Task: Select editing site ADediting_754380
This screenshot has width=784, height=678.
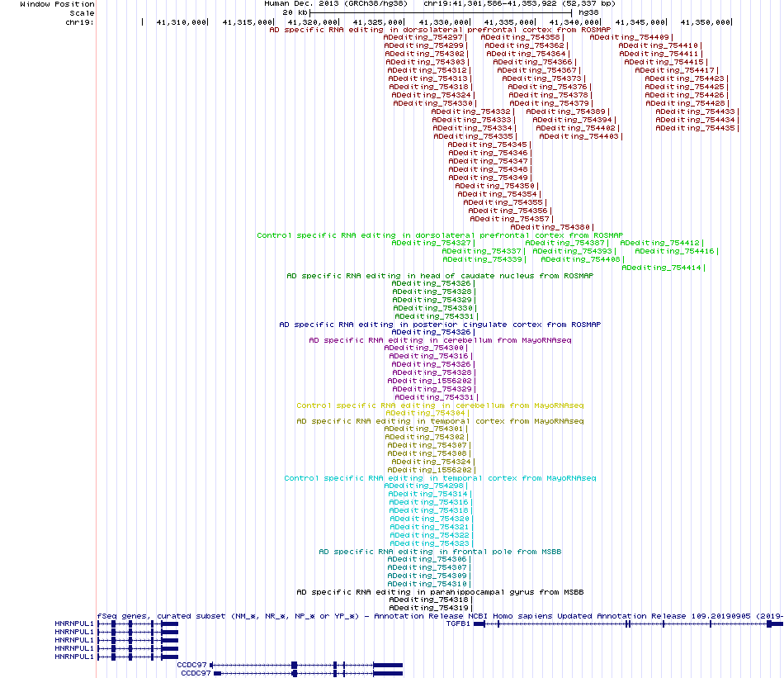Action: (x=552, y=227)
